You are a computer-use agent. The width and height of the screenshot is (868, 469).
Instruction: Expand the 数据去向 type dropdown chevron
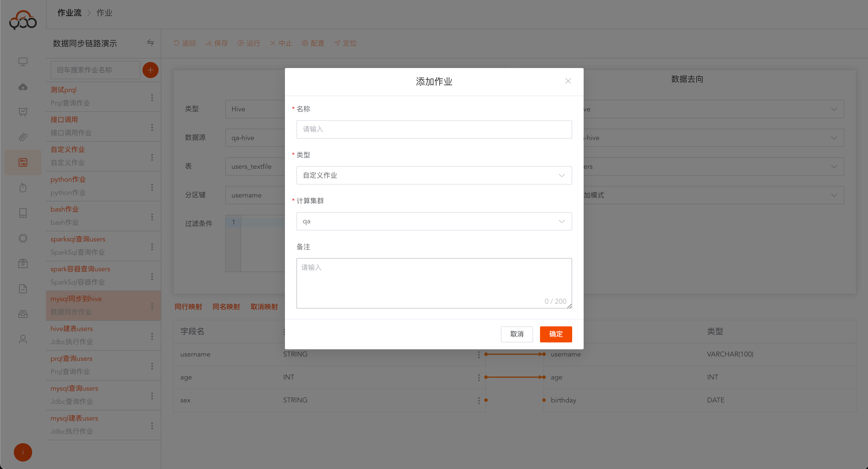834,109
